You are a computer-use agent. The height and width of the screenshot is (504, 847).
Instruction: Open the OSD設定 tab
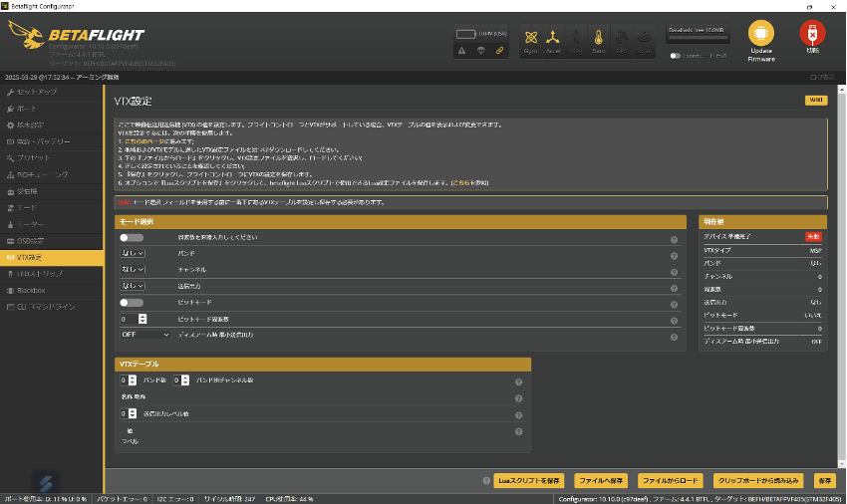point(51,241)
